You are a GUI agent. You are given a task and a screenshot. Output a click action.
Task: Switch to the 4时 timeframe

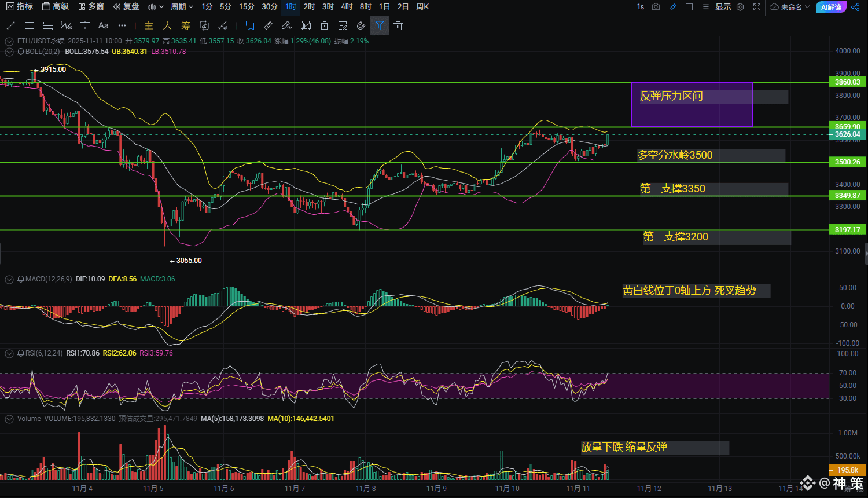click(347, 7)
